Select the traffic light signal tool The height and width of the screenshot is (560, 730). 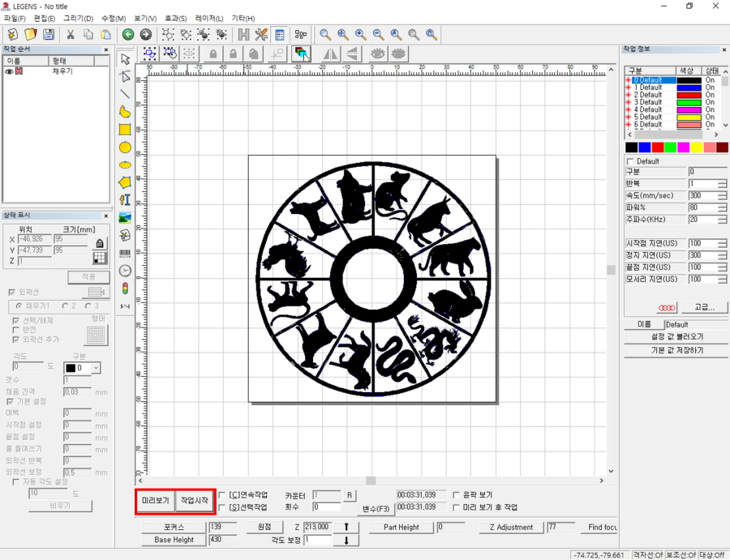point(125,289)
